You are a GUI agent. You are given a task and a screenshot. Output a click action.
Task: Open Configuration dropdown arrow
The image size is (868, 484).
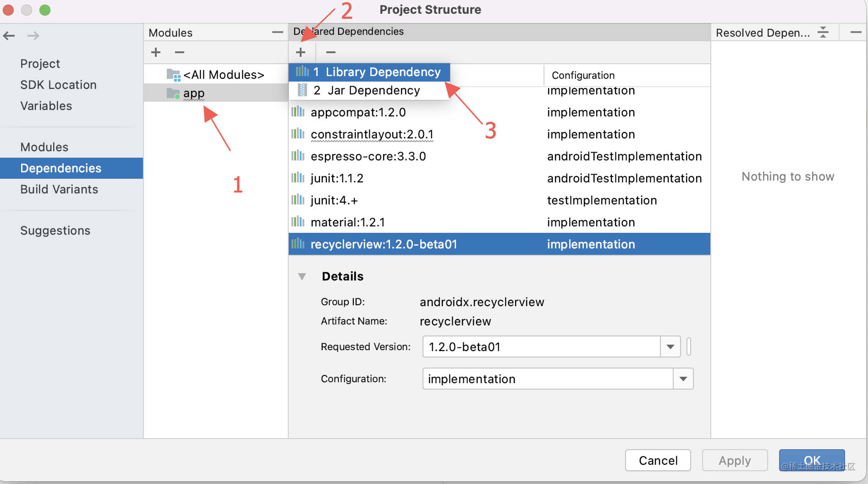pos(683,379)
